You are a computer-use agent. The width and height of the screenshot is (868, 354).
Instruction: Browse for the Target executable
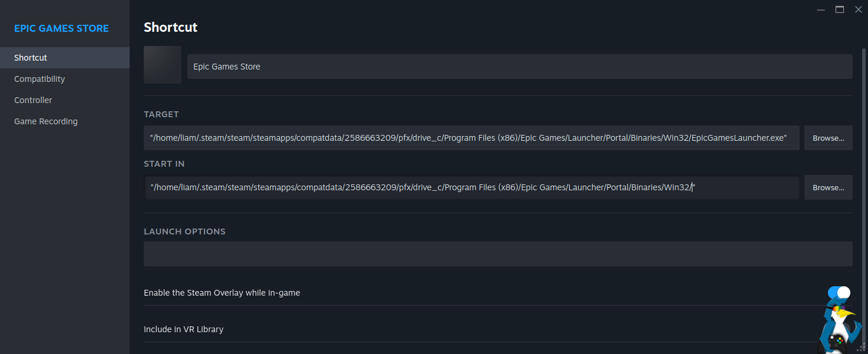click(828, 138)
